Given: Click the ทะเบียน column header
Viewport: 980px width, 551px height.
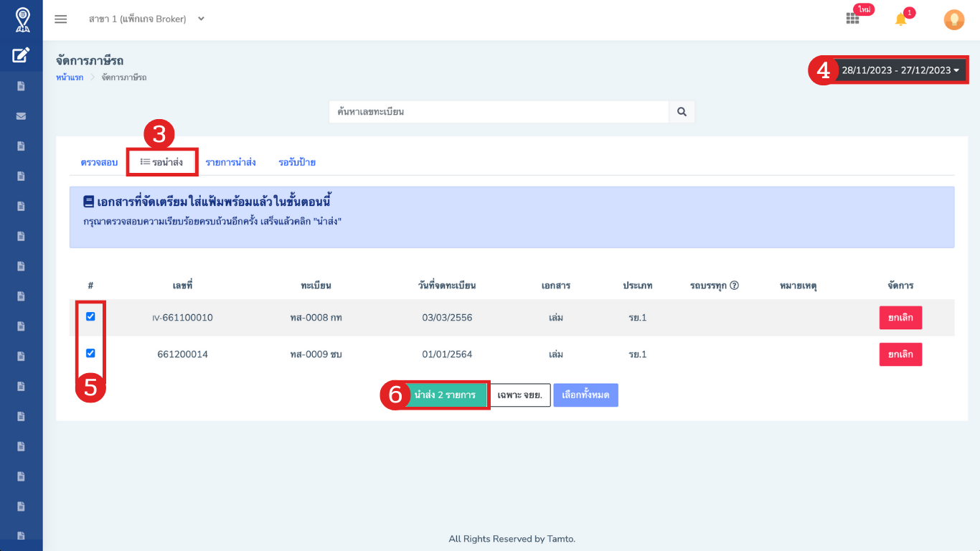Looking at the screenshot, I should pos(316,286).
